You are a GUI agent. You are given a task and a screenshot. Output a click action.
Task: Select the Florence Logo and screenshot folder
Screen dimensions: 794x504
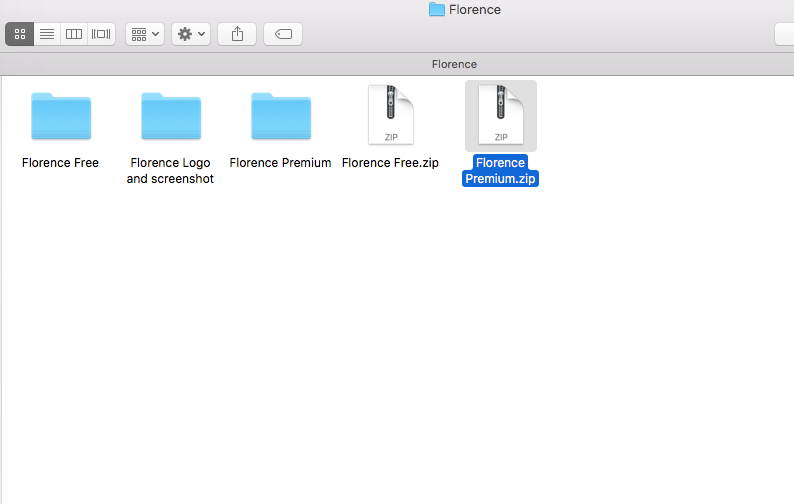[x=171, y=116]
